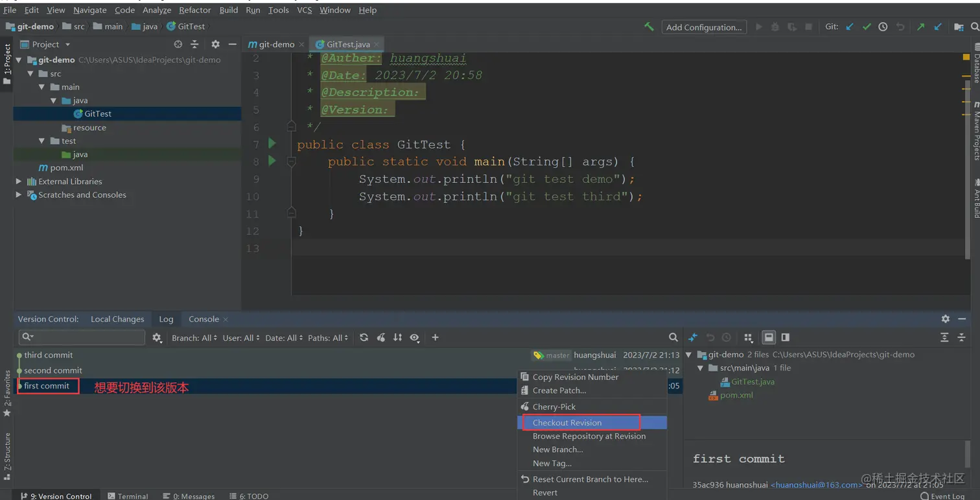Open the VCS menu
The width and height of the screenshot is (980, 500).
(x=304, y=10)
